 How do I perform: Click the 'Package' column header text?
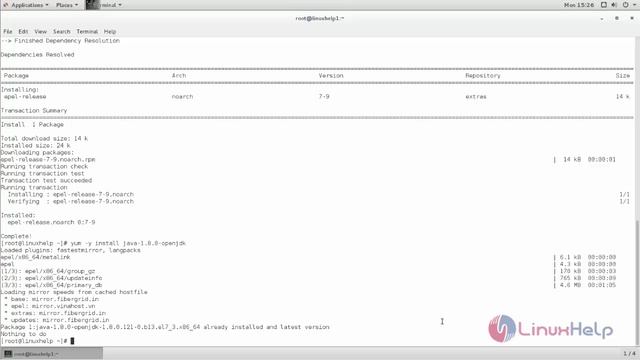(16, 76)
